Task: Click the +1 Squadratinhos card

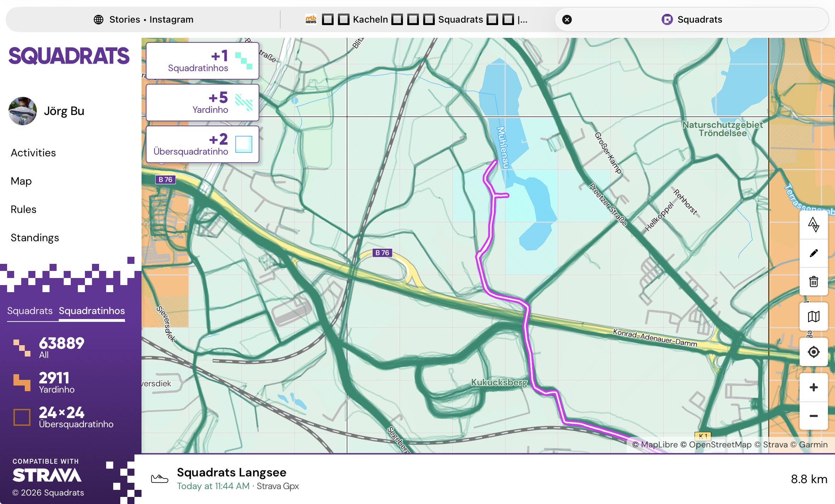Action: tap(202, 61)
